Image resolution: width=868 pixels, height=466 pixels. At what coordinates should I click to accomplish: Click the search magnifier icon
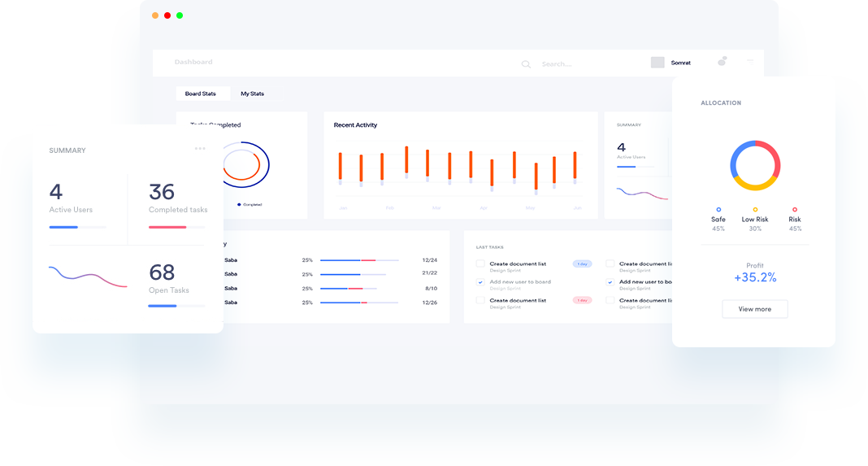click(x=526, y=64)
